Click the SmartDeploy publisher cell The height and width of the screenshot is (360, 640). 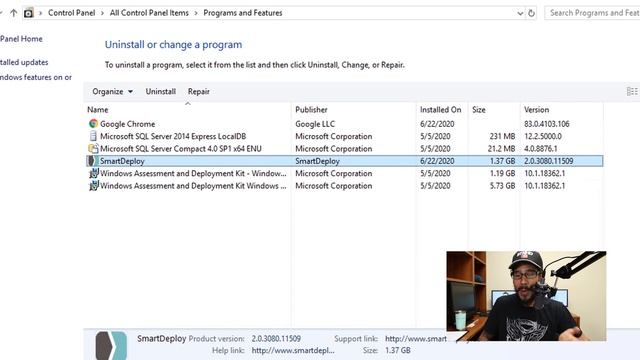click(318, 161)
